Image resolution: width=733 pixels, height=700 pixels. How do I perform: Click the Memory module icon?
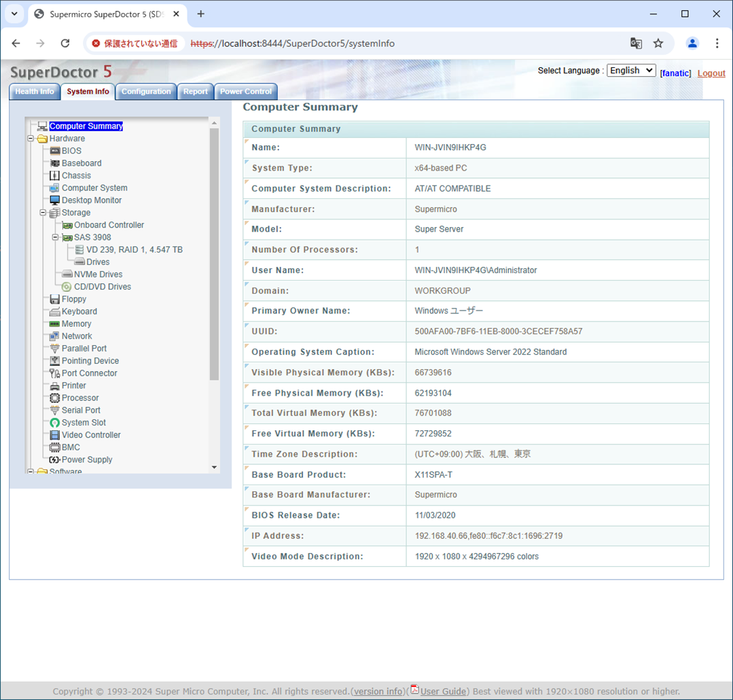click(55, 323)
